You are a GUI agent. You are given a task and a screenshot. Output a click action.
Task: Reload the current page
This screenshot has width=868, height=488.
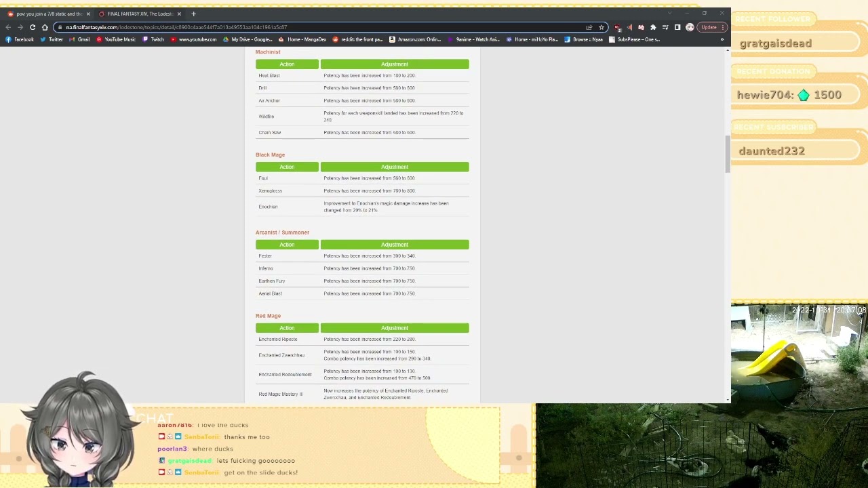[33, 27]
